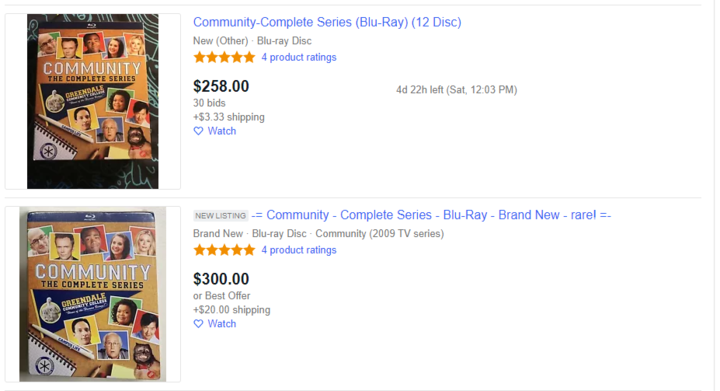Click the +$3.33 shipping text
The image size is (720, 391).
[x=229, y=117]
